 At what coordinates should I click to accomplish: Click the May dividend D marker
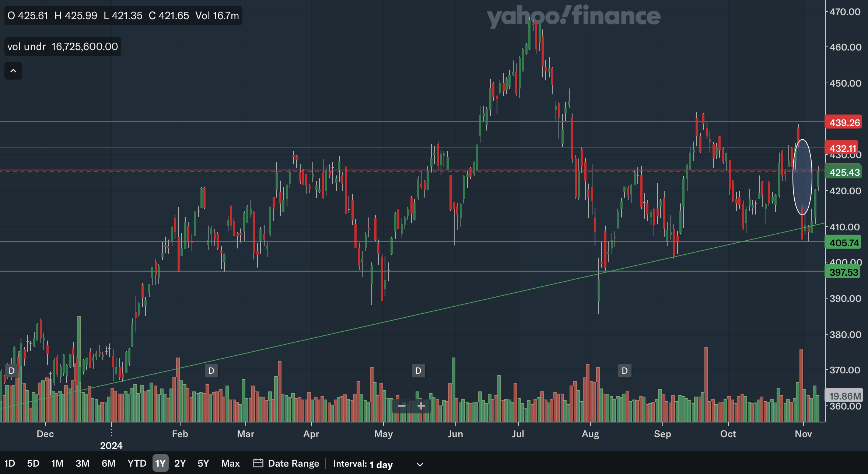[x=418, y=371]
